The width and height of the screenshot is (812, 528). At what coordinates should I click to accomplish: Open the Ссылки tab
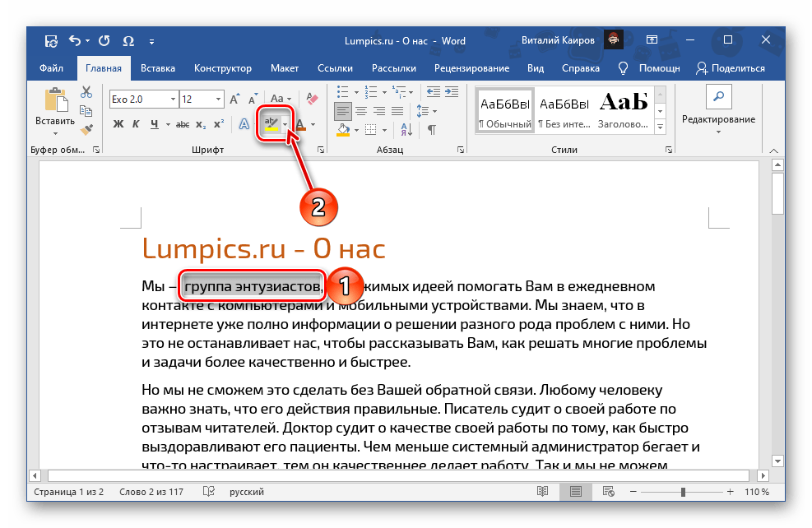[x=335, y=67]
